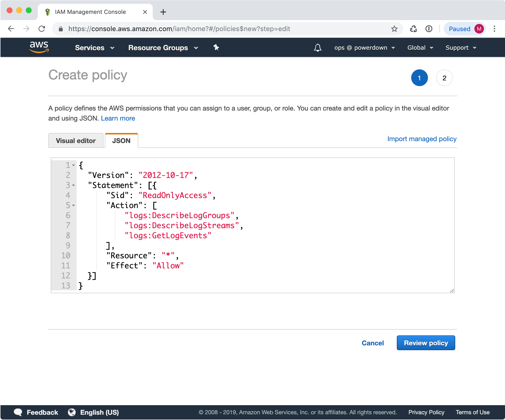Click the Create policy heading
505x420 pixels.
coord(88,75)
